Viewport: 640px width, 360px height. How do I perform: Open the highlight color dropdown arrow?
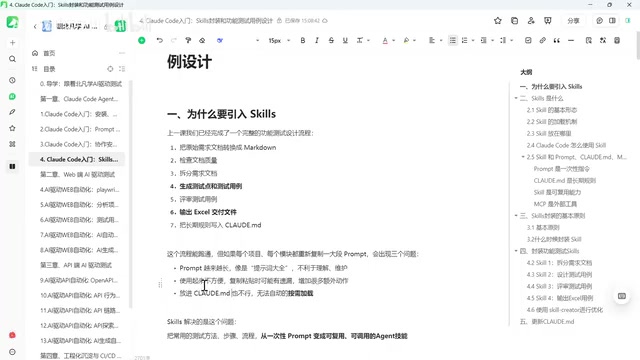tap(414, 40)
